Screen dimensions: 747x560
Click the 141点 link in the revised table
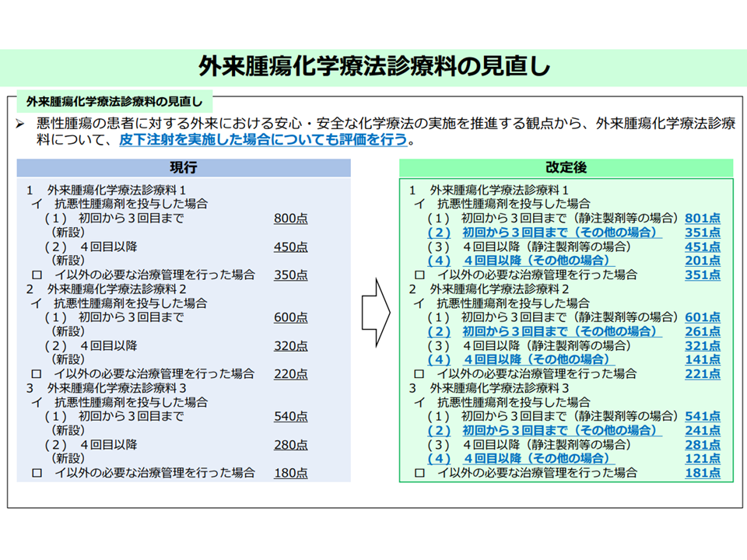703,359
